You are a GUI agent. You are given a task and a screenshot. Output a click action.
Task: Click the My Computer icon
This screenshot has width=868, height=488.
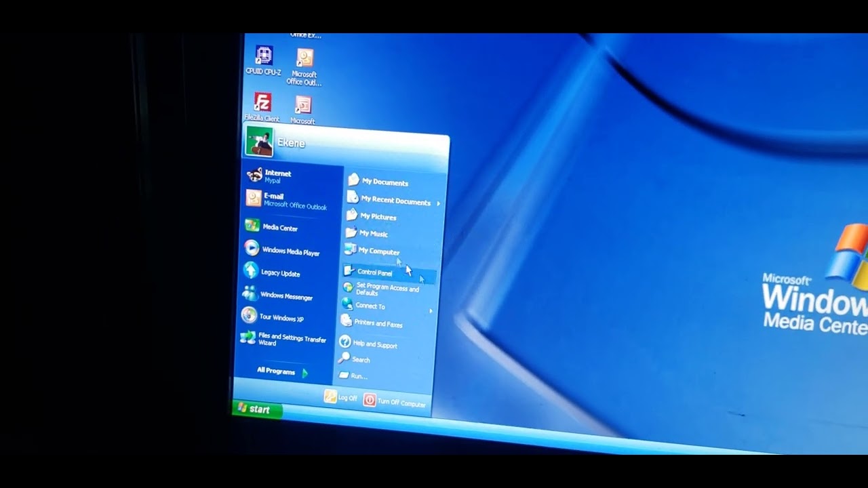click(x=350, y=249)
